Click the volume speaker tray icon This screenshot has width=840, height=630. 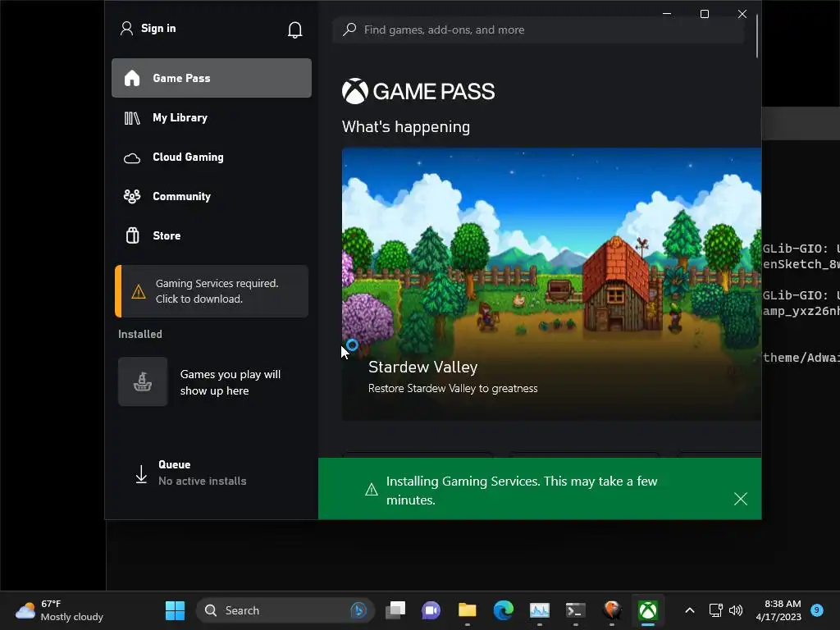(736, 610)
